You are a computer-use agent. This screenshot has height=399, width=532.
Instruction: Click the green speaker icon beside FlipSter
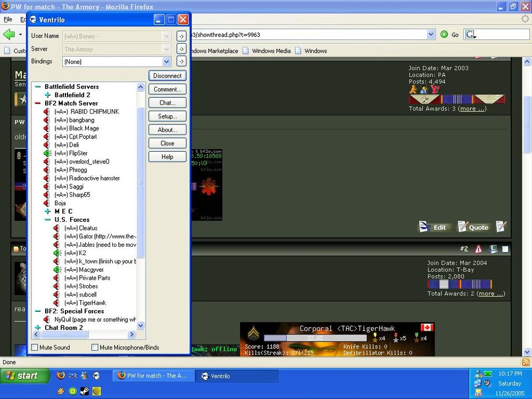pos(47,153)
